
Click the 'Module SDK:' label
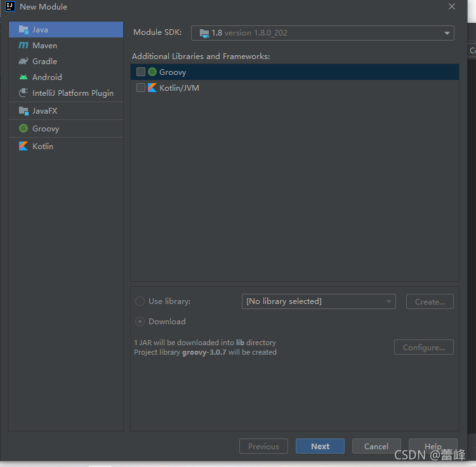coord(157,32)
